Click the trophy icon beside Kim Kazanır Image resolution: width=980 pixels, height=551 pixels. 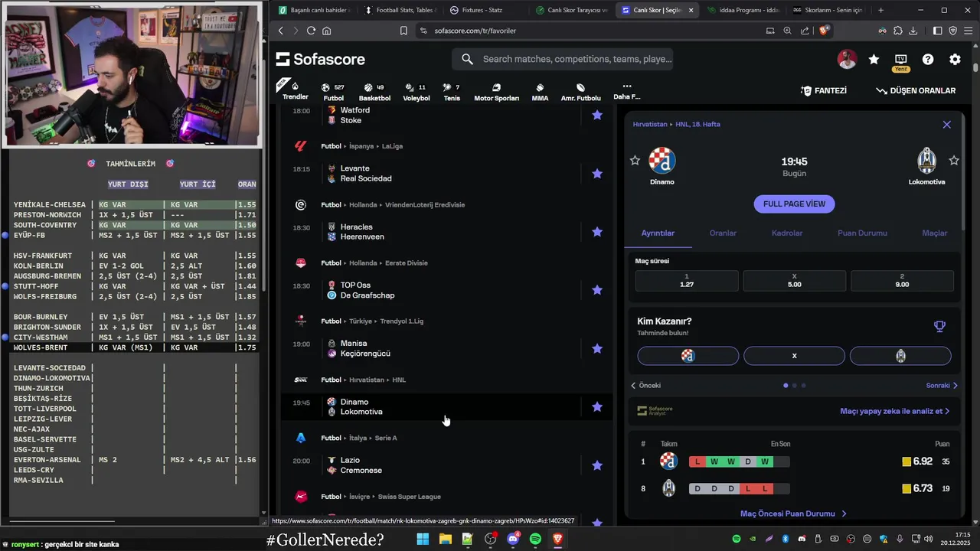pyautogui.click(x=939, y=326)
